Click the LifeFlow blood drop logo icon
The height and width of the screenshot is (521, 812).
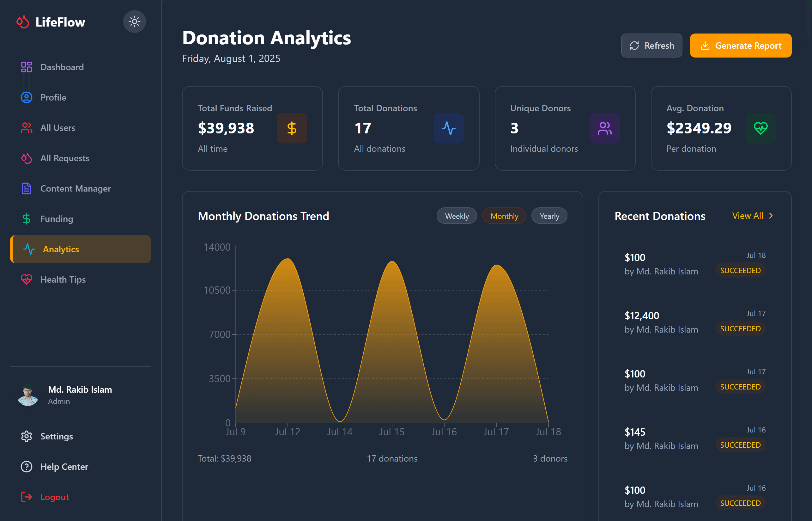23,22
